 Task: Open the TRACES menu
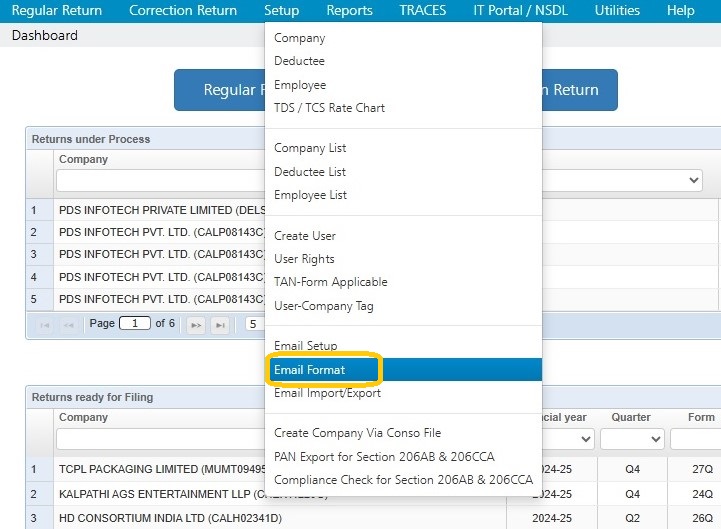(x=423, y=11)
